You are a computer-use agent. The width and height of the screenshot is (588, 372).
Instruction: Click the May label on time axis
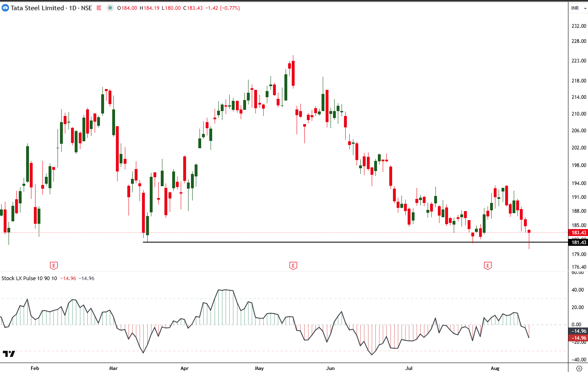pyautogui.click(x=260, y=368)
